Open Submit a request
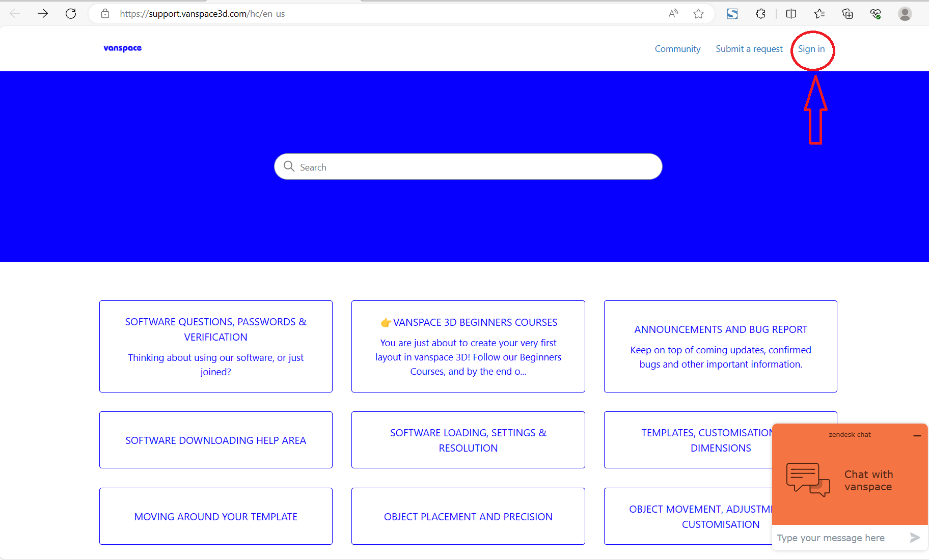This screenshot has height=560, width=929. [749, 49]
